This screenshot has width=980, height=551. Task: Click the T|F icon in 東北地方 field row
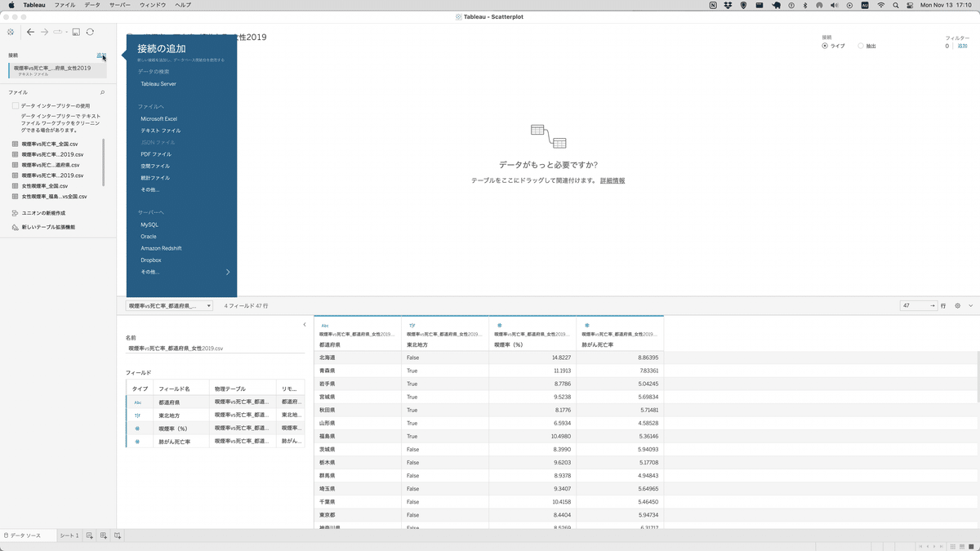tap(137, 415)
